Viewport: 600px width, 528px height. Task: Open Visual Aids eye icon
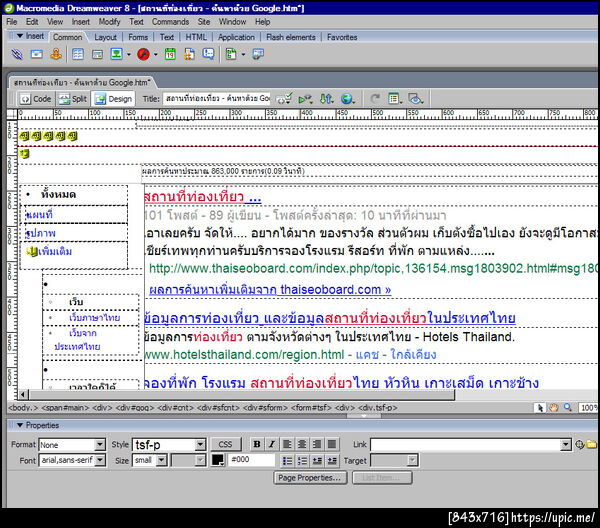pyautogui.click(x=415, y=99)
